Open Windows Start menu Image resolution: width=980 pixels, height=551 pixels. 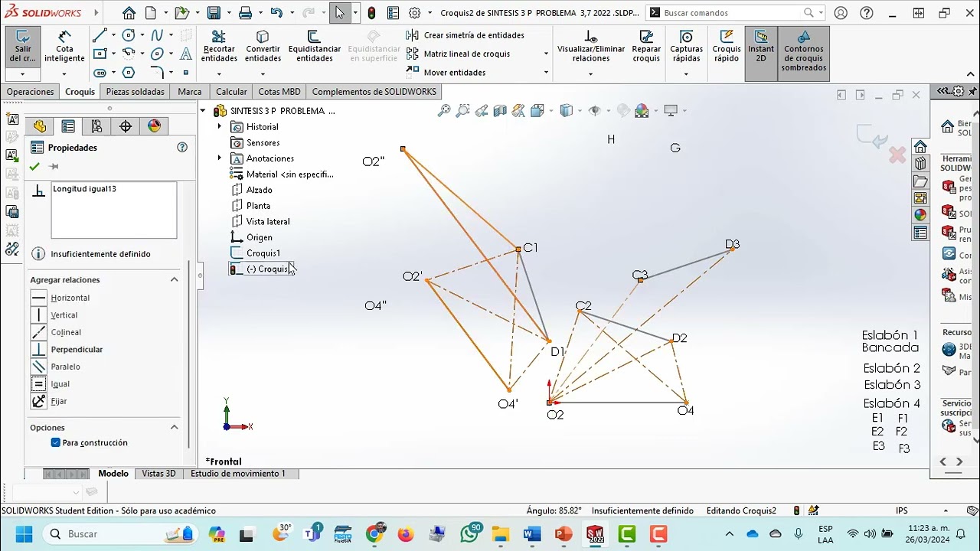pyautogui.click(x=24, y=534)
